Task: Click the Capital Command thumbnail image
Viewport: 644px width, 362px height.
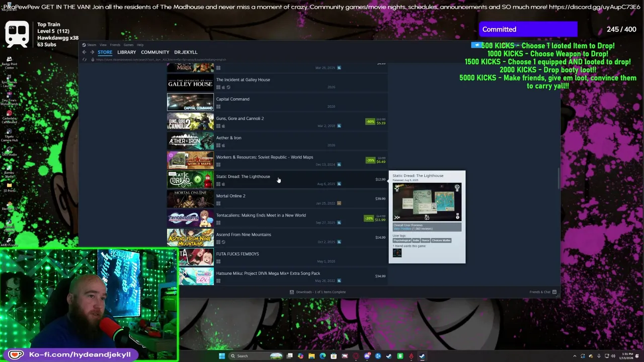Action: coord(190,102)
